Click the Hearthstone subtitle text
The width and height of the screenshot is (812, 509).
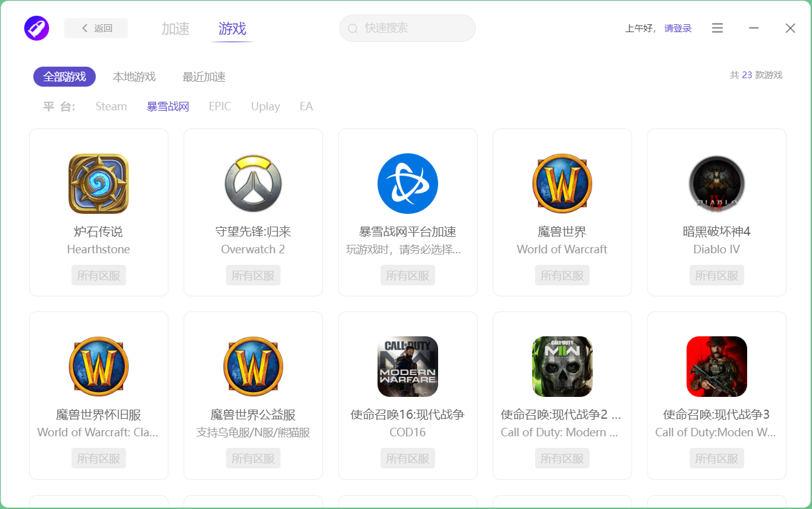point(99,249)
